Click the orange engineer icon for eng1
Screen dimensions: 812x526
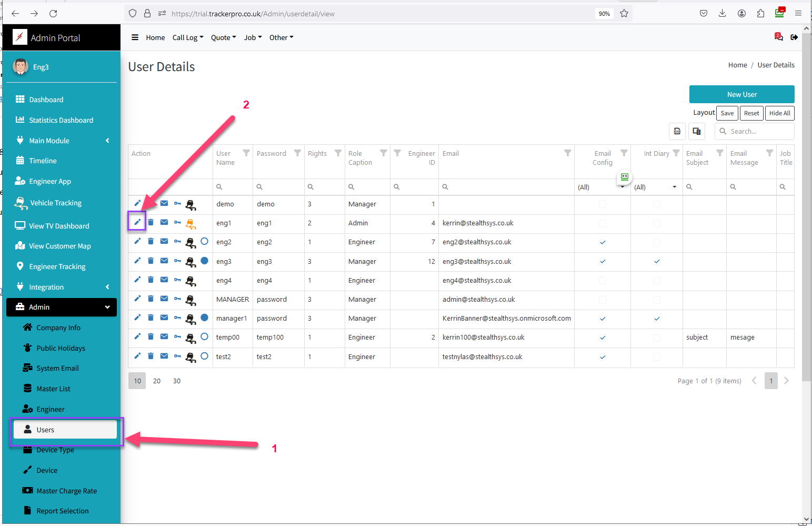191,224
